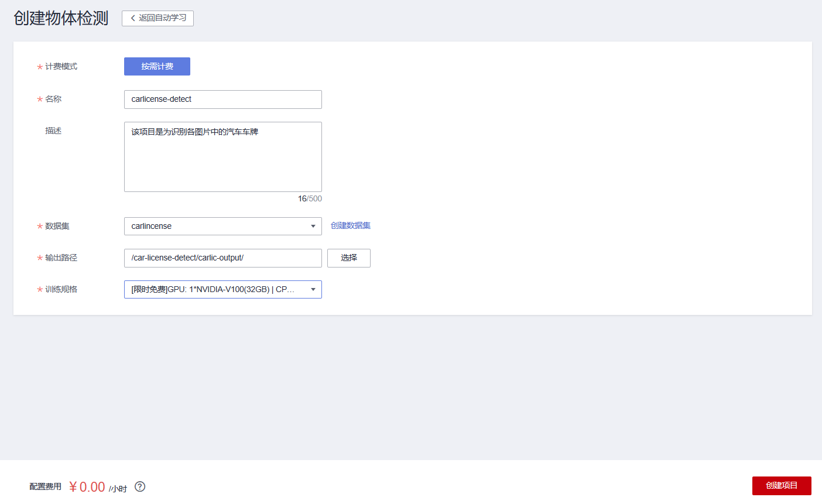The height and width of the screenshot is (504, 822).
Task: Click the 计费模式 field label
Action: (x=61, y=67)
